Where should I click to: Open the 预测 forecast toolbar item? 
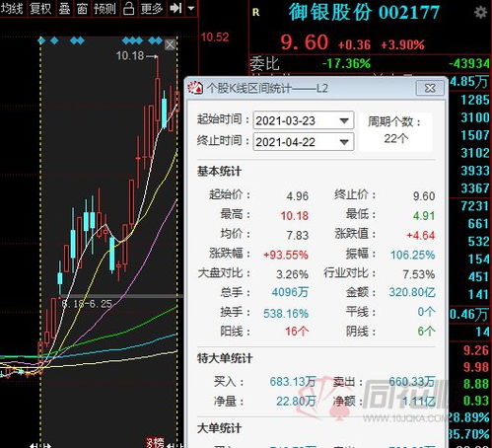click(x=105, y=8)
